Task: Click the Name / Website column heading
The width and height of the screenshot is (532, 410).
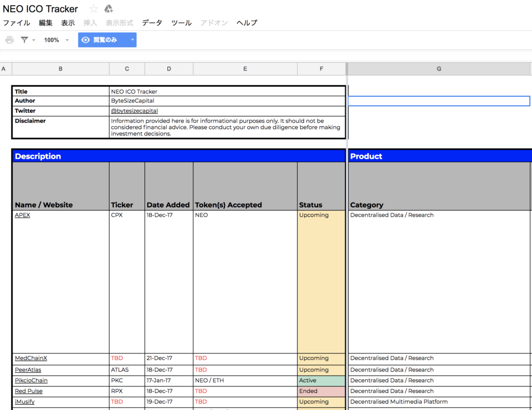Action: (x=61, y=186)
